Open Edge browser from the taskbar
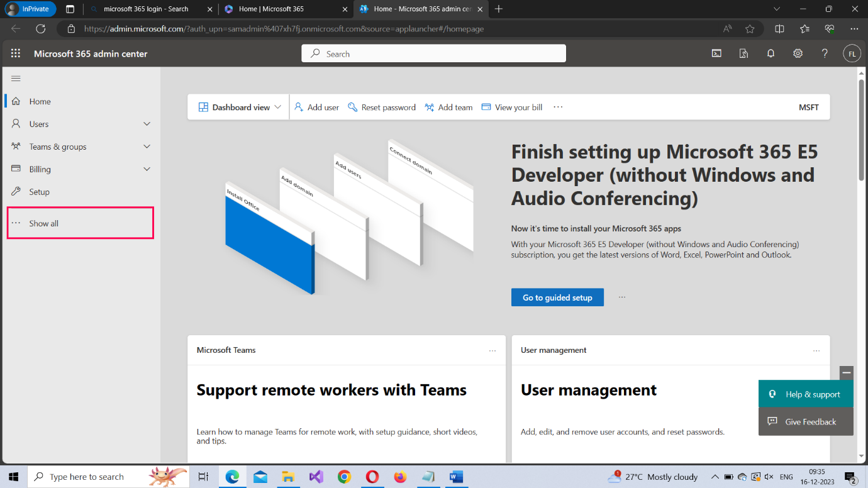 (x=233, y=477)
